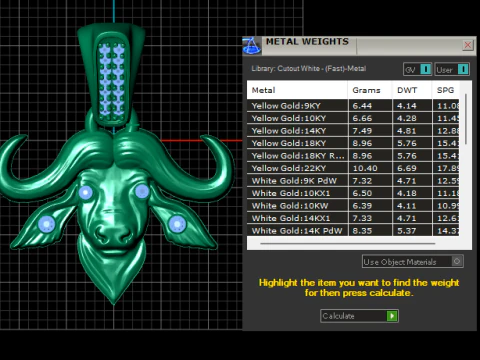Click the 7.32 grams value

362,181
